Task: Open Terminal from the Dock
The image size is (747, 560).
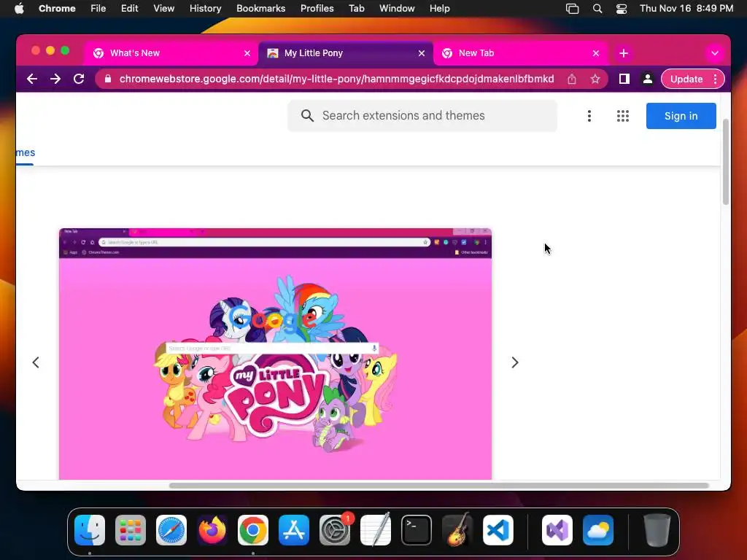Action: [x=417, y=530]
